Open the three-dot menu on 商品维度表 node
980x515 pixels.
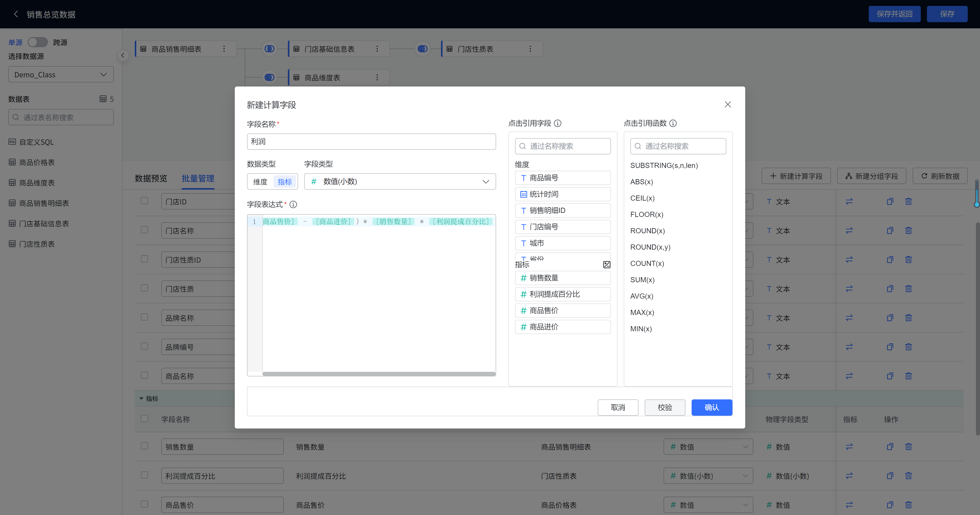[377, 77]
